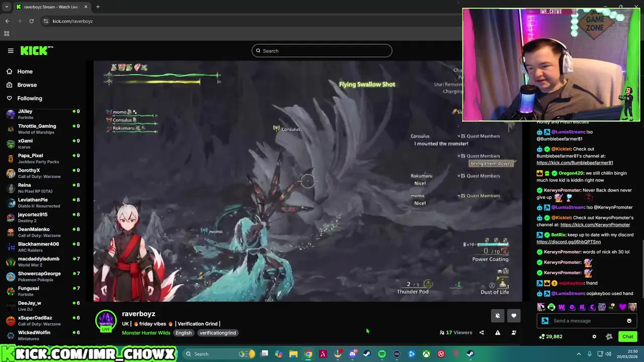Open Throttle_Gaming channel from following list
644x362 pixels.
[x=43, y=129]
